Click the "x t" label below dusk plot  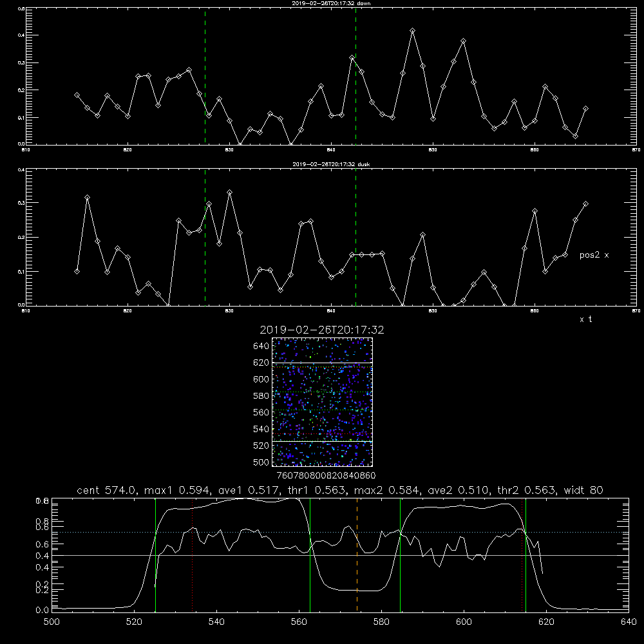(x=585, y=319)
